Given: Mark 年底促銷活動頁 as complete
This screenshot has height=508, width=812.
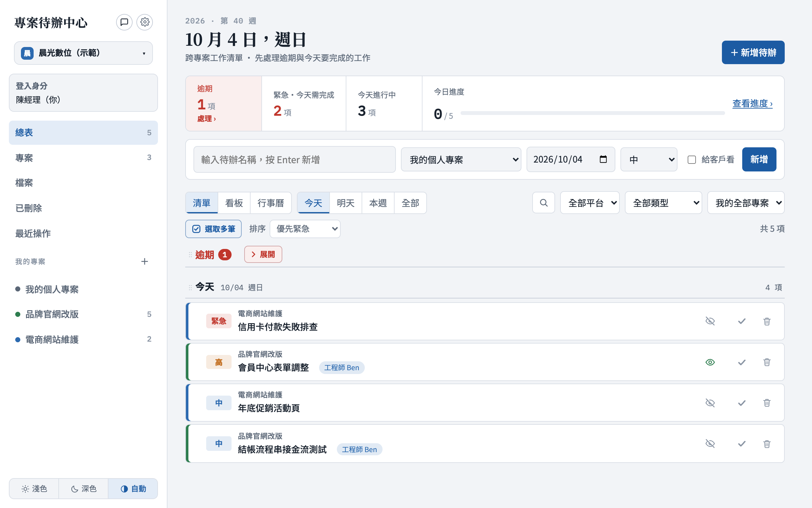Looking at the screenshot, I should click(742, 403).
